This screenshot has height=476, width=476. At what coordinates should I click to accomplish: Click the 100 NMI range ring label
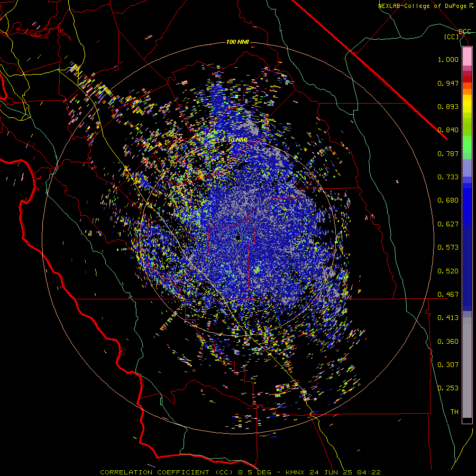pyautogui.click(x=237, y=42)
